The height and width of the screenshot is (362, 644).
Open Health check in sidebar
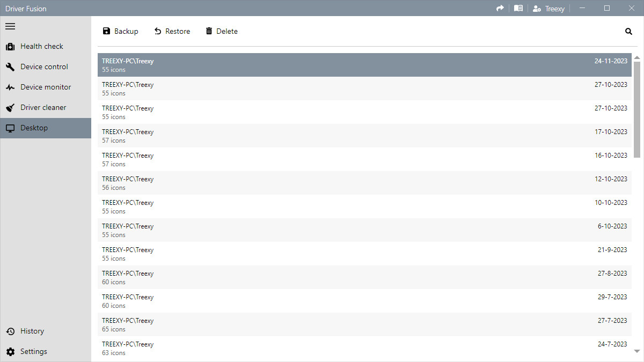(42, 47)
